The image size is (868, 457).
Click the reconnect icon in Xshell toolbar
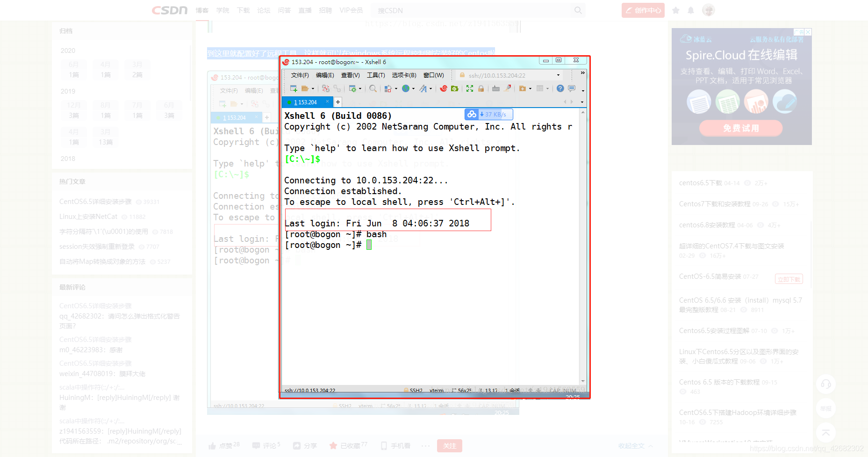coord(337,88)
